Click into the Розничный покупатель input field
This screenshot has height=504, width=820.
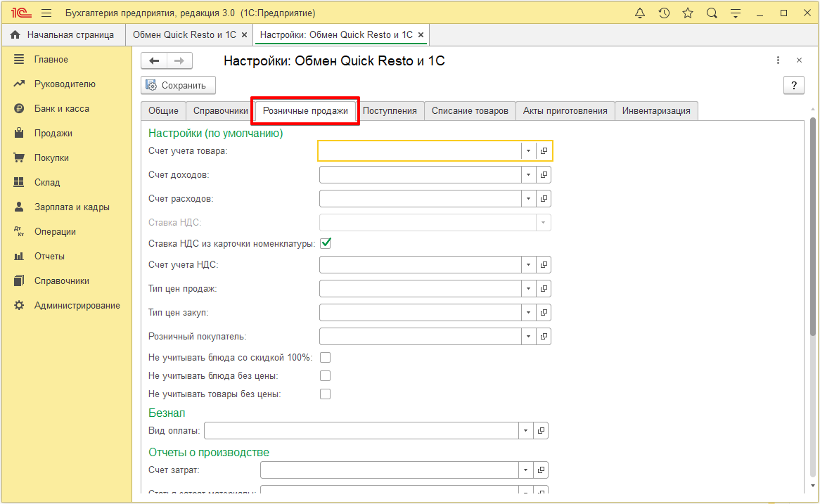(421, 336)
